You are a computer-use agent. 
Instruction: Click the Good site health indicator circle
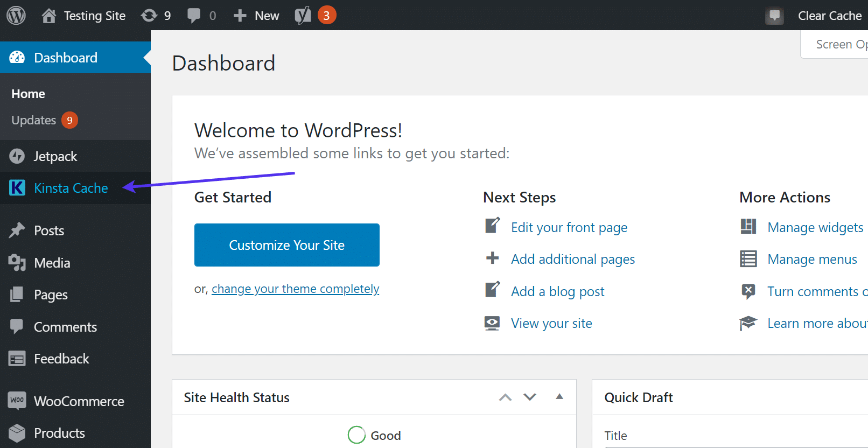pos(356,435)
